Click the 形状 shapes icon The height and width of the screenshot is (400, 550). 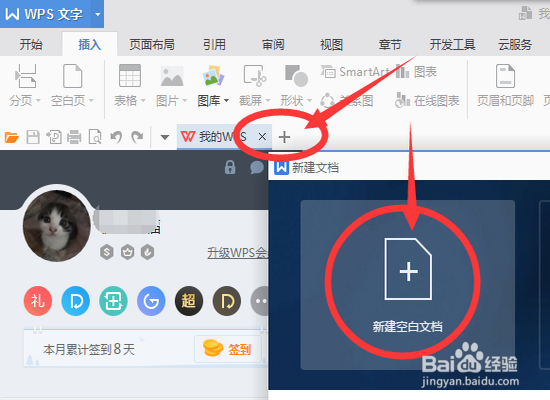tap(296, 75)
